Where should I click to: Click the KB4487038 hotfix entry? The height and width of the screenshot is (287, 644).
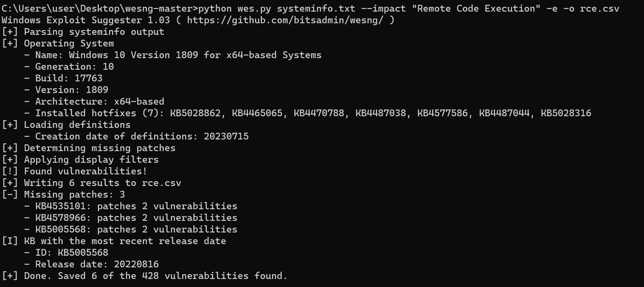[381, 113]
